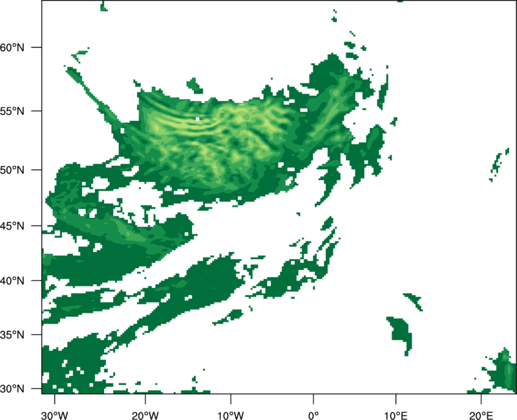The height and width of the screenshot is (420, 517).
Task: Click the 55°N latitude label
Action: [12, 111]
